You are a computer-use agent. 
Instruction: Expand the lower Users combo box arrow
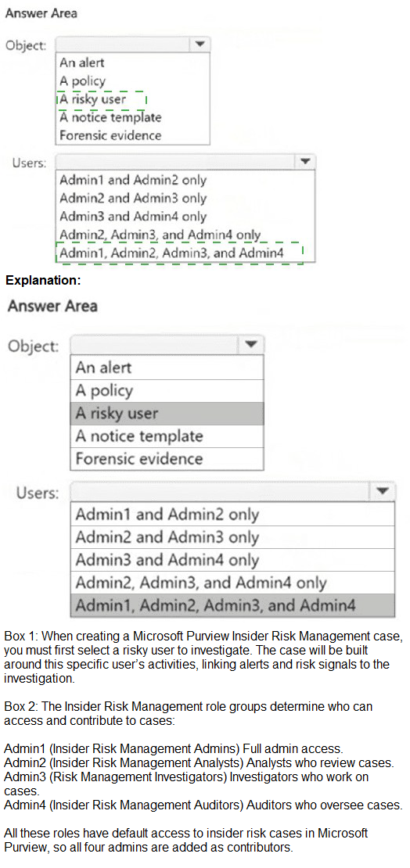pyautogui.click(x=381, y=492)
